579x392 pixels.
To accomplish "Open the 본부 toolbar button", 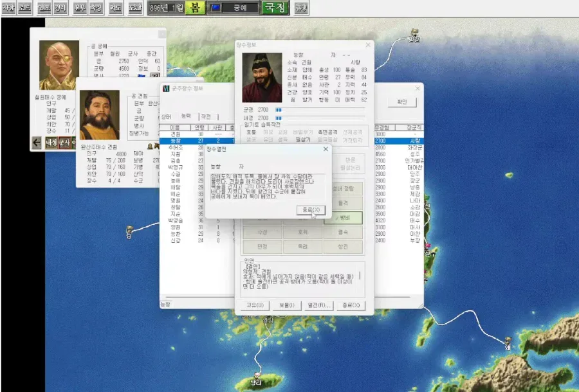I will tap(80, 8).
